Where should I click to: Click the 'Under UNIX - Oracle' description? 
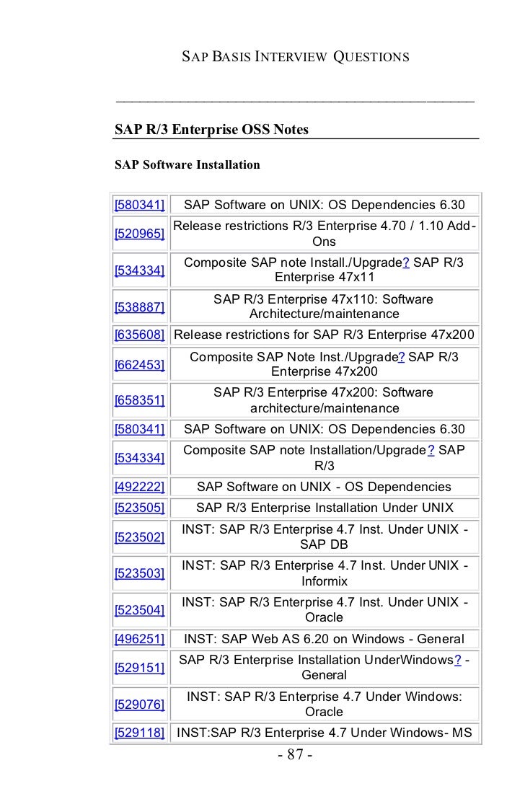(324, 609)
